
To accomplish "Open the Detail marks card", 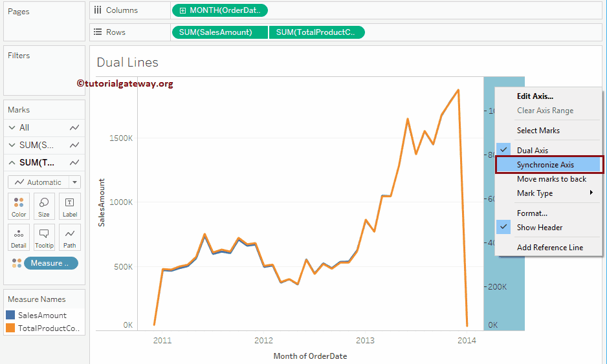I will [19, 237].
